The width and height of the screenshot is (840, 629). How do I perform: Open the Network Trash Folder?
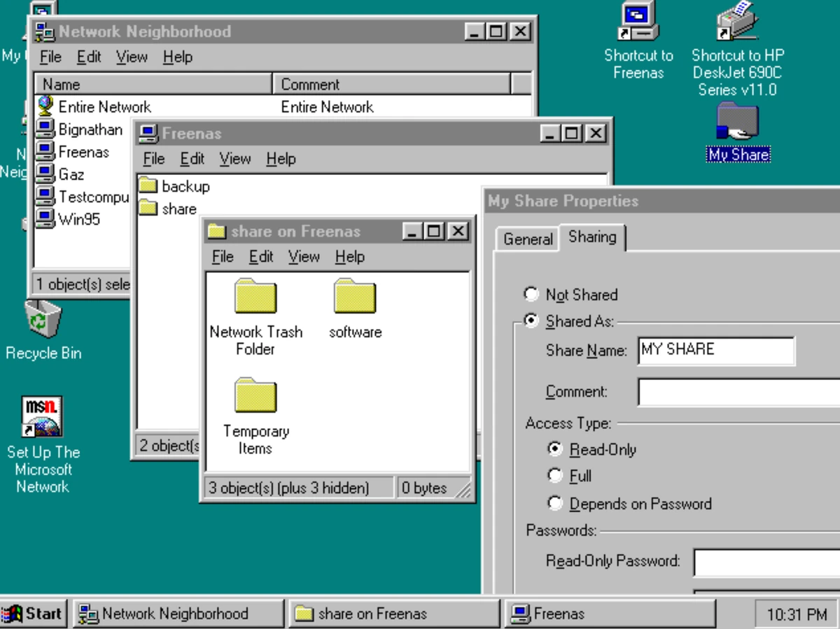point(255,296)
